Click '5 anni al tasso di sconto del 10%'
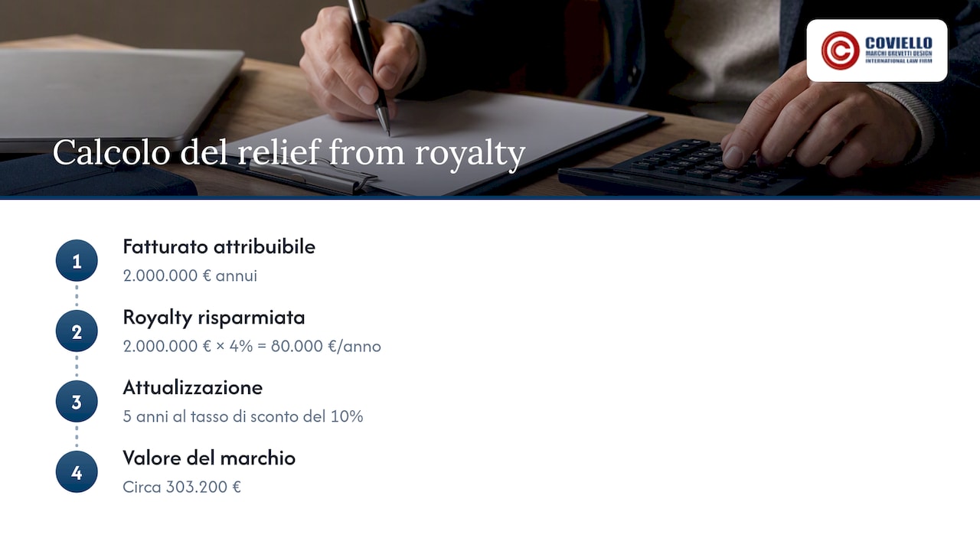This screenshot has height=551, width=980. coord(243,416)
